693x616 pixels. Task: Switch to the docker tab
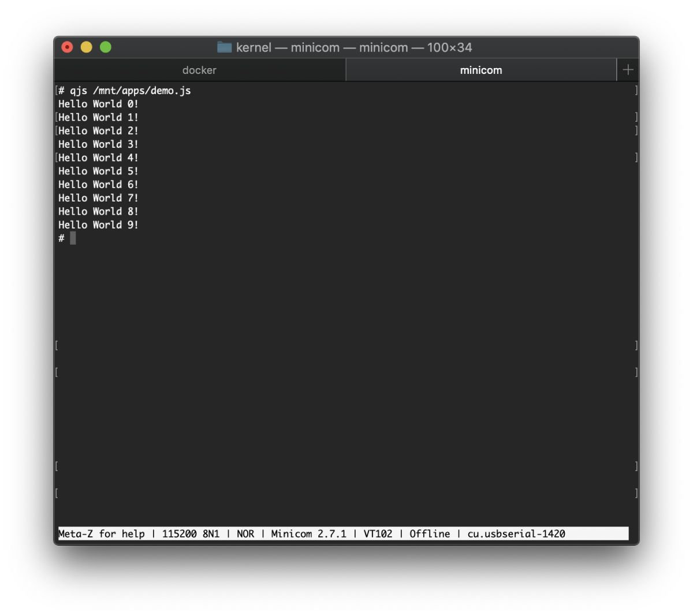click(199, 70)
